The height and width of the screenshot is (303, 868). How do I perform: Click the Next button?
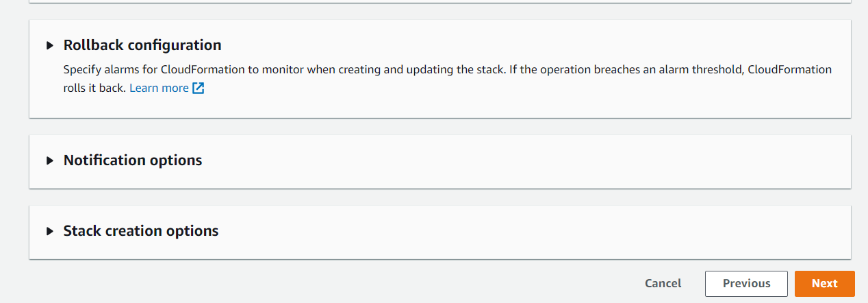(825, 283)
